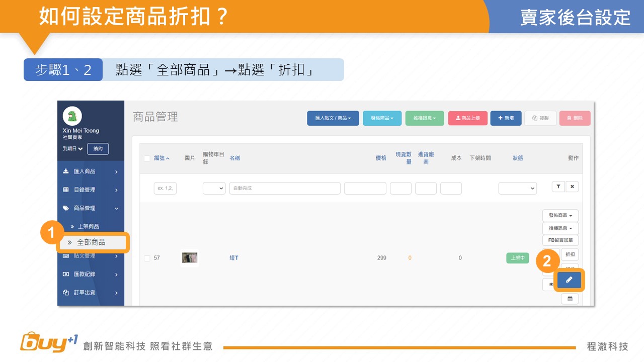Tick the select-all checkbox in table header
Screen dimensions: 644x362
147,158
